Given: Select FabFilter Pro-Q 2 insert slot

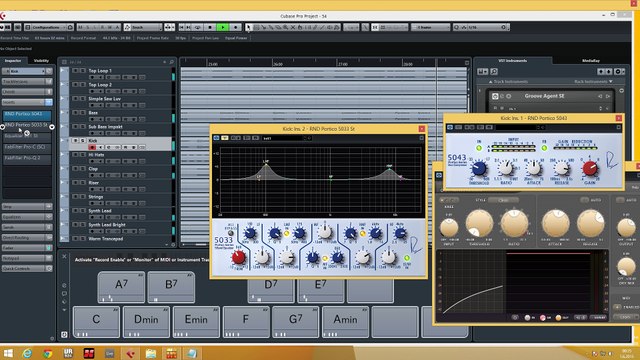Looking at the screenshot, I should 27,159.
